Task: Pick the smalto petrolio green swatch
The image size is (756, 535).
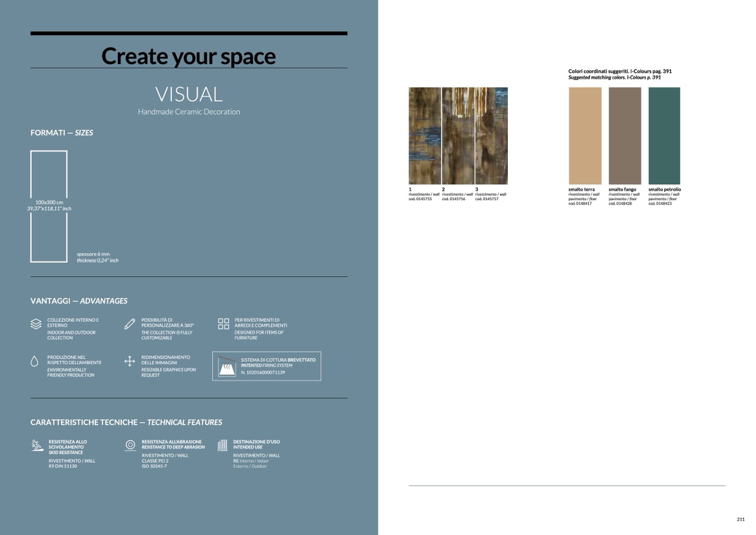Action: point(664,136)
